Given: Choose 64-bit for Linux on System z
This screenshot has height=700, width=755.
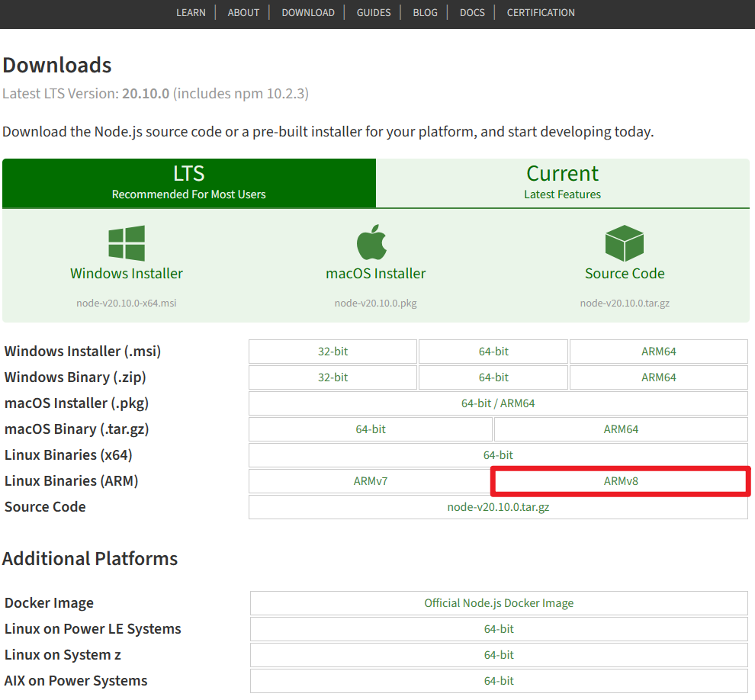Looking at the screenshot, I should pos(499,655).
